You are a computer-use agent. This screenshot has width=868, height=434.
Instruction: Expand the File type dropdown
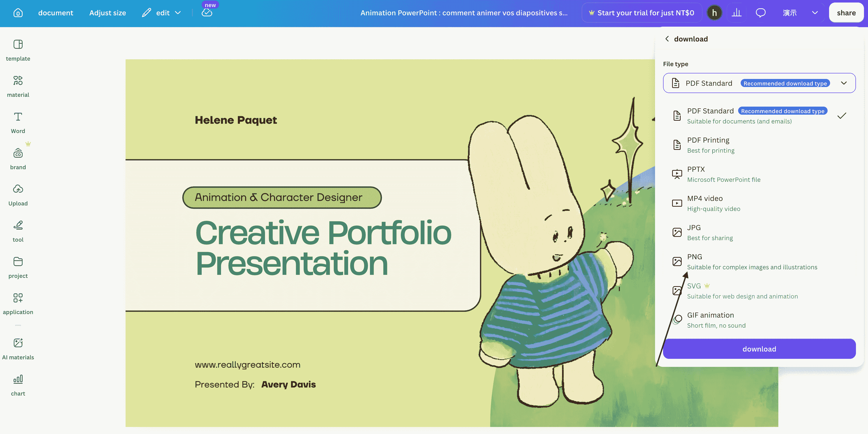tap(759, 83)
